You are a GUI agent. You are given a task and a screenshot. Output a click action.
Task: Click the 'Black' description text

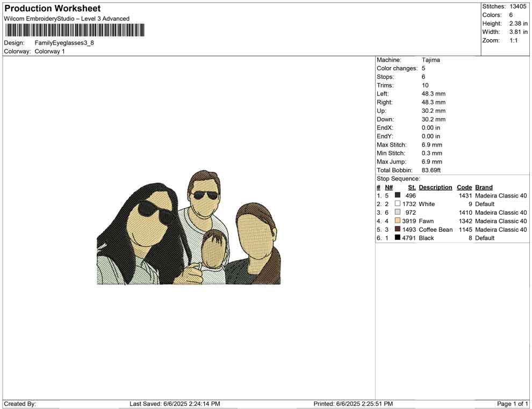click(427, 238)
